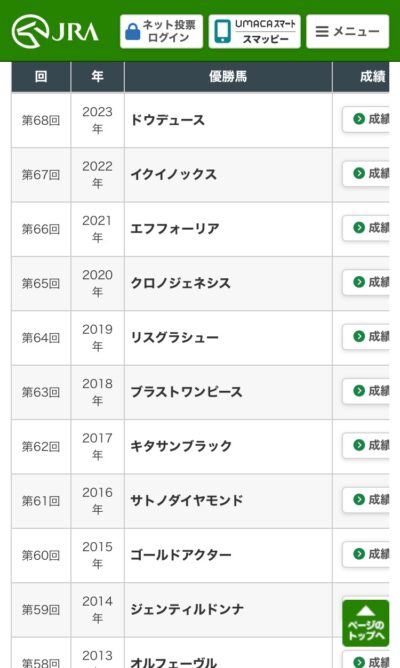Click the 優勝馬 column header

pos(228,77)
